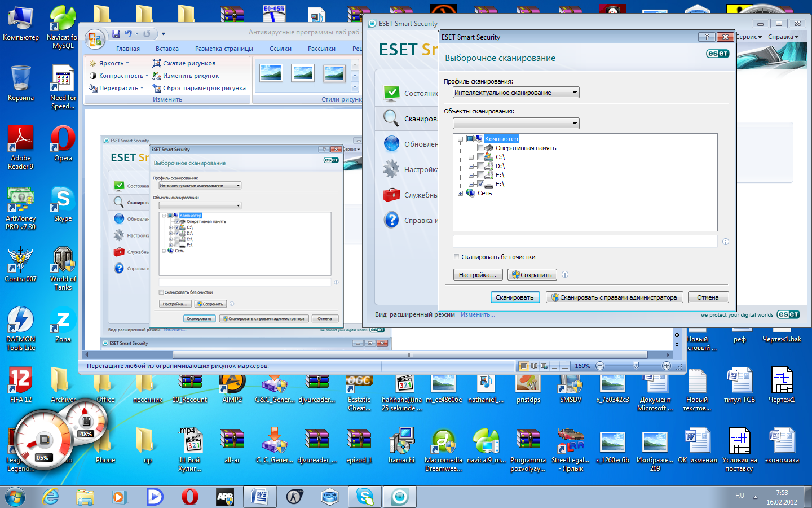This screenshot has width=812, height=508.
Task: Click Настройка... button in scan dialog
Action: click(478, 275)
